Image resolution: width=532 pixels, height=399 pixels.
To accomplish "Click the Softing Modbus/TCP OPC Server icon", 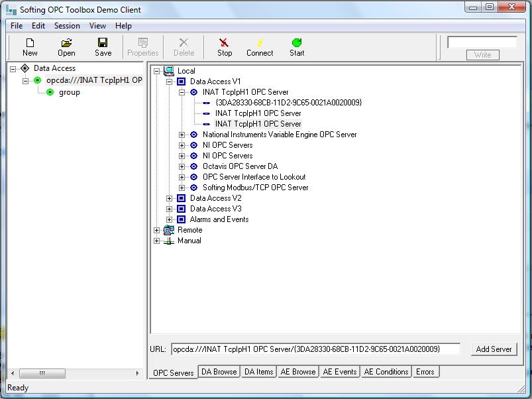I will tap(193, 188).
